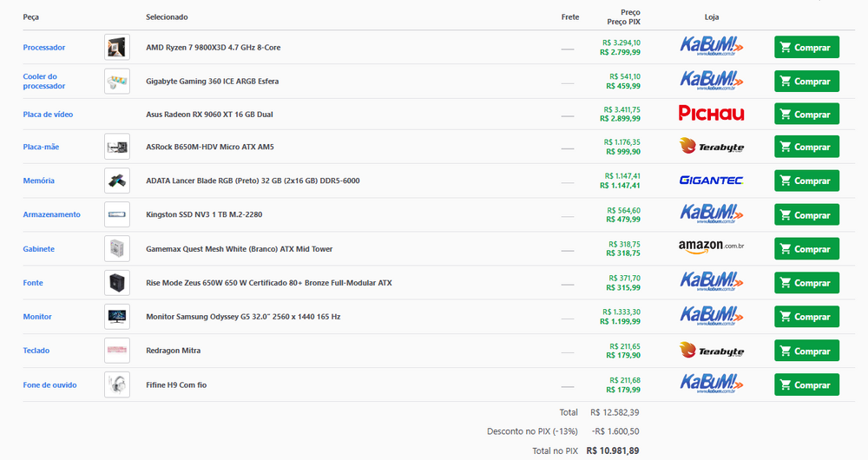Click the KaBuM store logo for the processor
Image resolution: width=868 pixels, height=460 pixels.
(x=711, y=47)
